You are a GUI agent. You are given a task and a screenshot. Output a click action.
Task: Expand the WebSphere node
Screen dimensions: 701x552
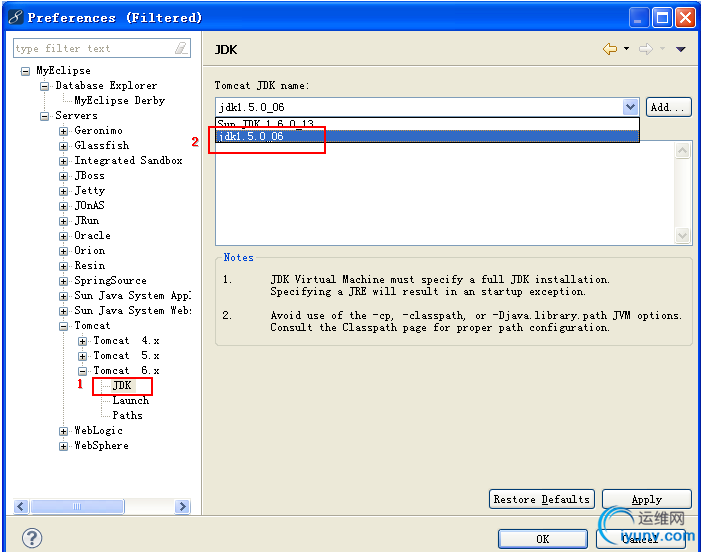click(x=63, y=446)
